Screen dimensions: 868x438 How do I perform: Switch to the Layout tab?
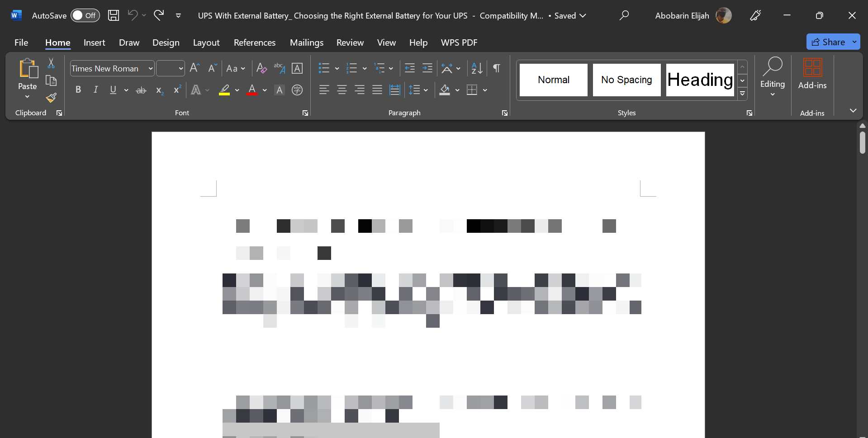pyautogui.click(x=206, y=42)
